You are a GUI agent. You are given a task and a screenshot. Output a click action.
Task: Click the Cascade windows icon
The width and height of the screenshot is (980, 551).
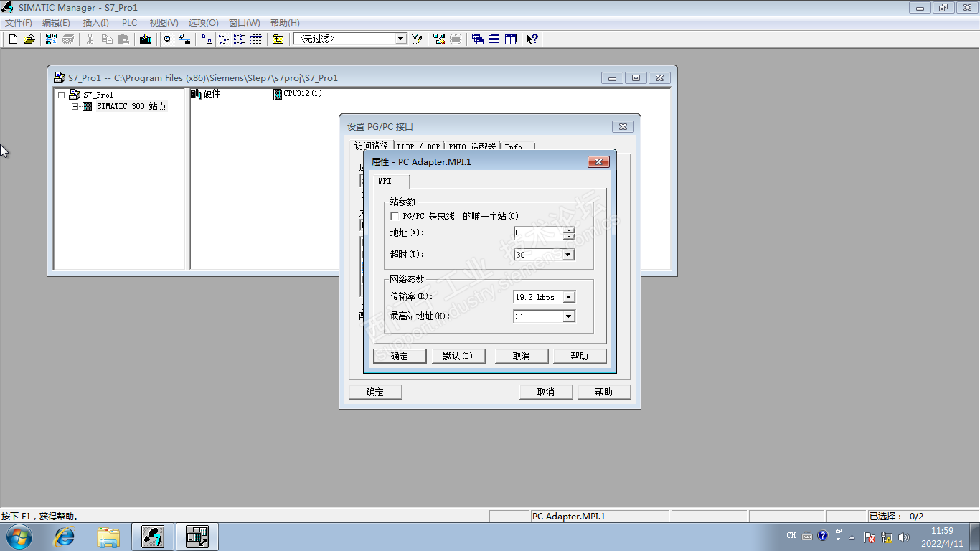[478, 39]
